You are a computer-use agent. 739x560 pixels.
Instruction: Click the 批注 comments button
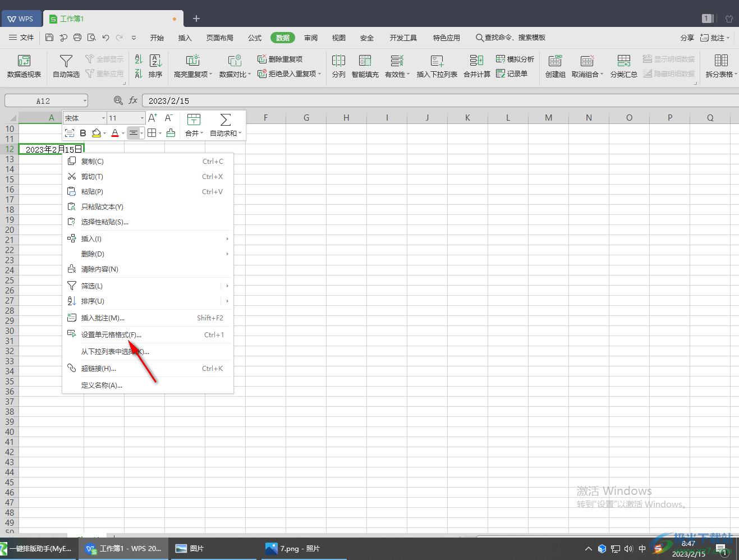[714, 38]
